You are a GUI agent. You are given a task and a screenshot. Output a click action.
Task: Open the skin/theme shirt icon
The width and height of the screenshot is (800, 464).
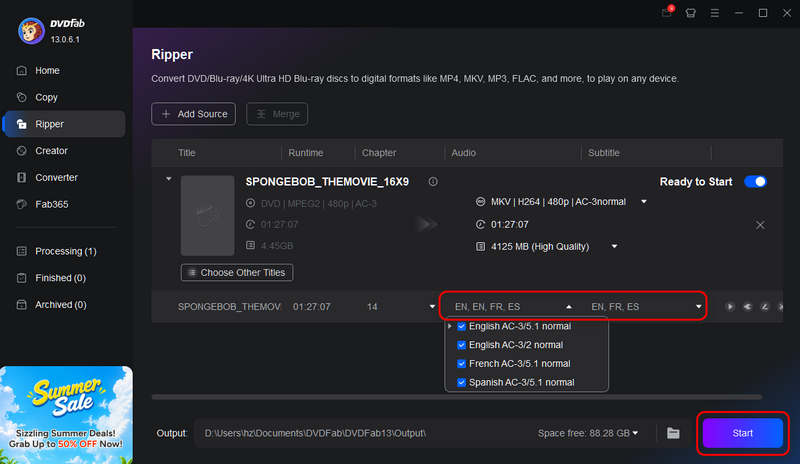(x=690, y=13)
